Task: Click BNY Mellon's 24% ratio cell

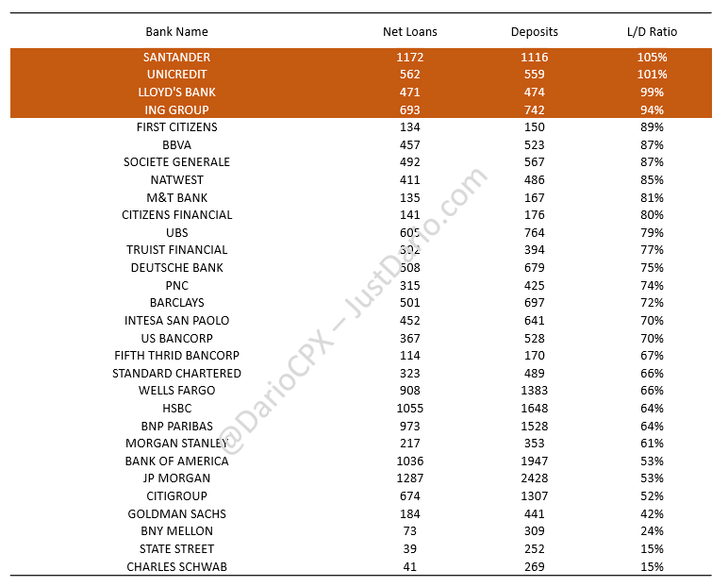Action: click(652, 531)
